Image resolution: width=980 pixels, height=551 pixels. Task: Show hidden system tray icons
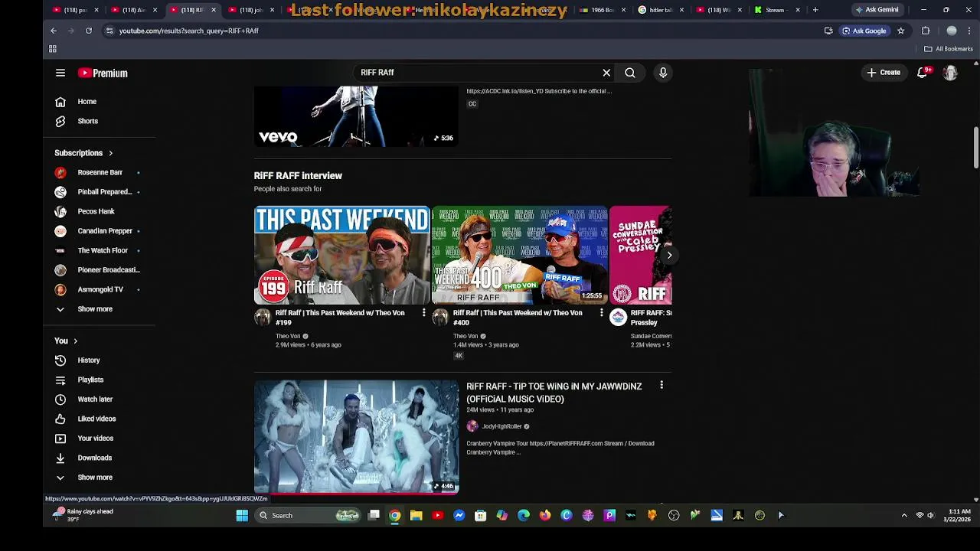[904, 516]
